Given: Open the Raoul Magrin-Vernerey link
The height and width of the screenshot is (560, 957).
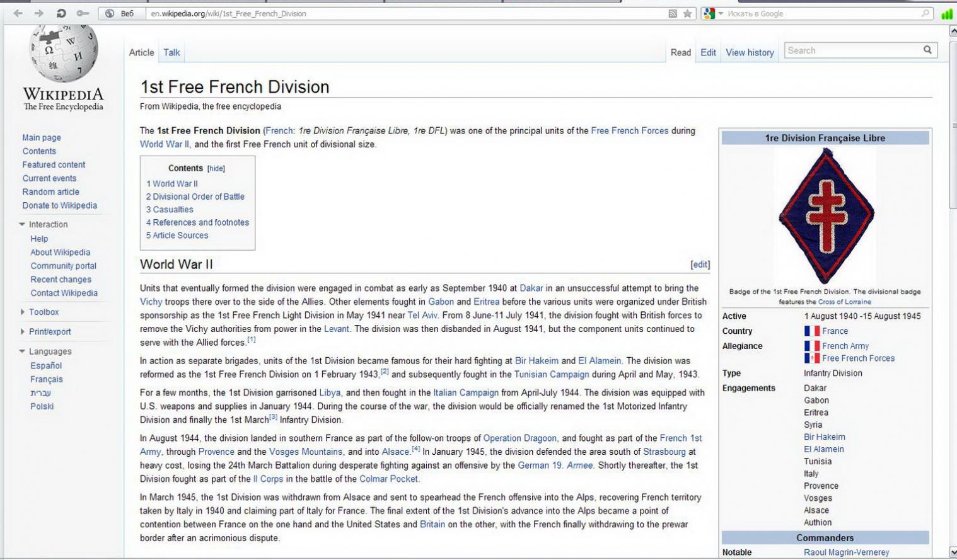Looking at the screenshot, I should tap(846, 552).
